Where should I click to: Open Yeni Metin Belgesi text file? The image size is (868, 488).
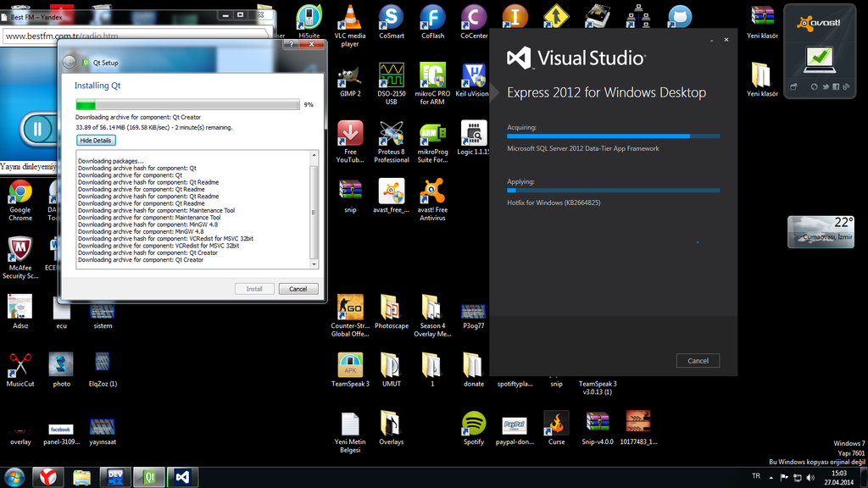coord(350,433)
